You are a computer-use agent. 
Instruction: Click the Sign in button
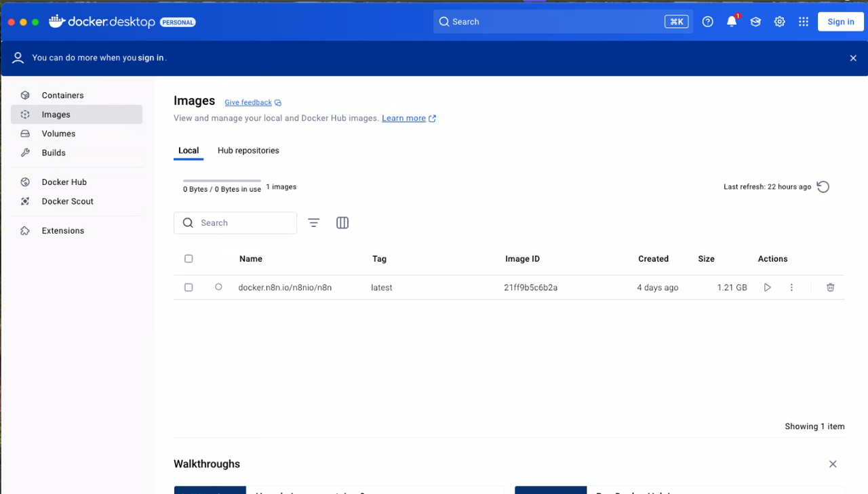(841, 22)
